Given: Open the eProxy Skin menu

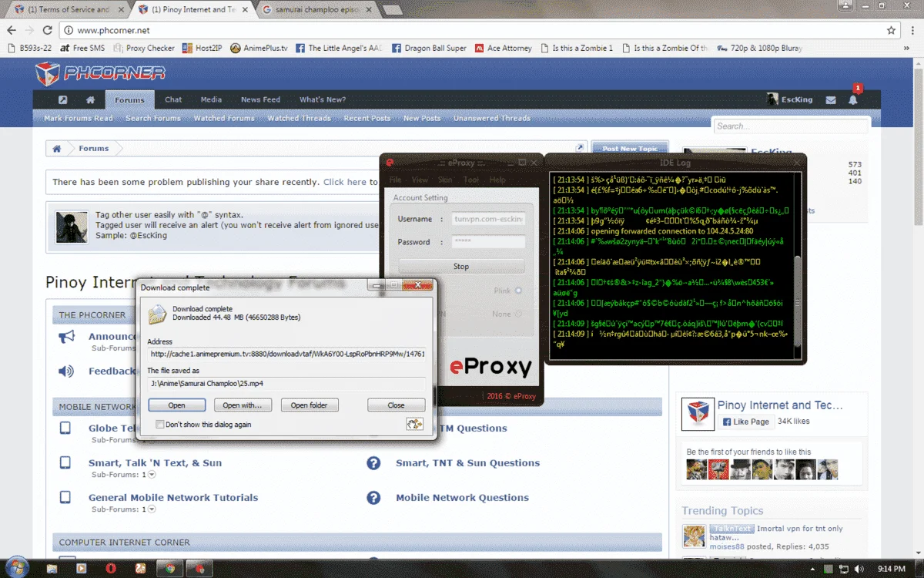Looking at the screenshot, I should coord(445,180).
